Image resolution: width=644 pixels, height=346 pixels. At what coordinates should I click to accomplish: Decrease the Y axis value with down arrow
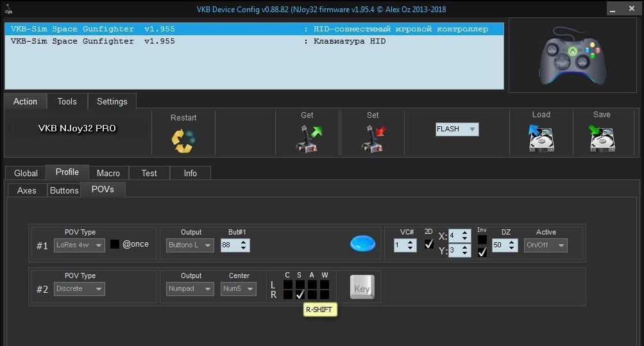[464, 253]
